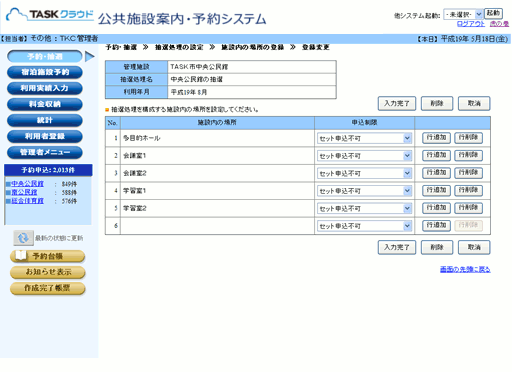Screen dimensions: 512x372
Task: Click 行追加 in the 多目的ホール row
Action: (x=436, y=138)
